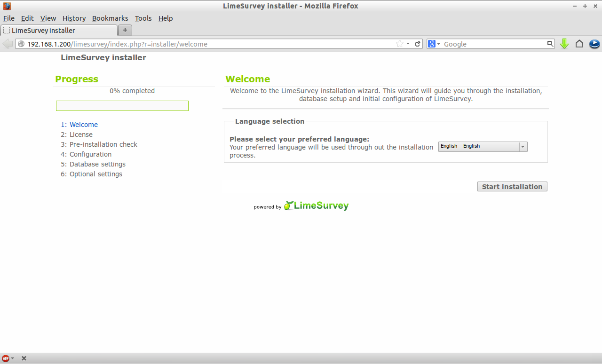Click the Start installation button
602x364 pixels.
click(x=512, y=187)
